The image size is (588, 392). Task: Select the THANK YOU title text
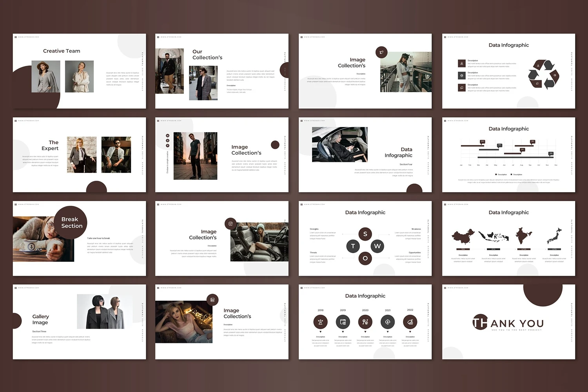[x=508, y=323]
